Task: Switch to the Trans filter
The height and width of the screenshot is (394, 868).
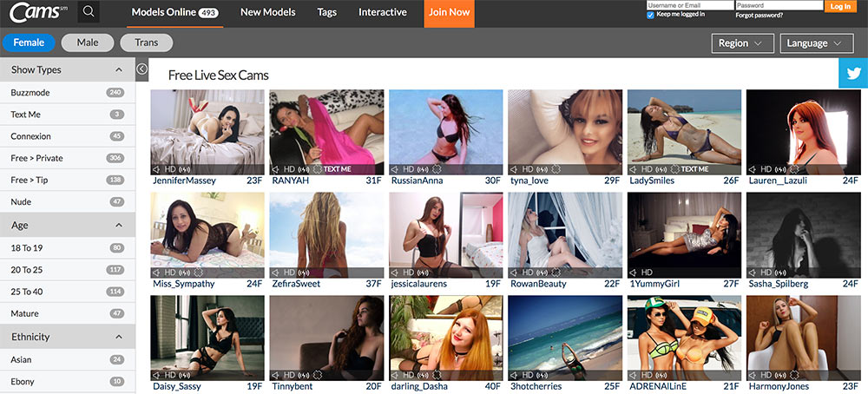Action: 146,43
